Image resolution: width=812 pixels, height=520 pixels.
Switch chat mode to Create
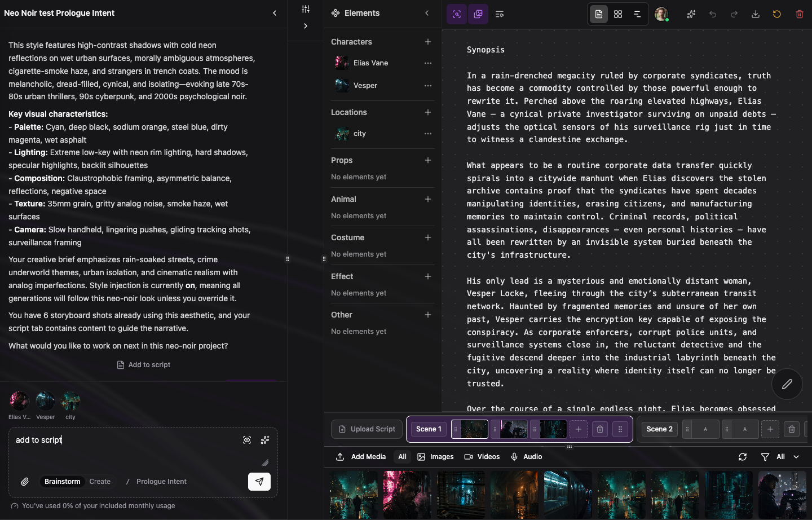100,482
